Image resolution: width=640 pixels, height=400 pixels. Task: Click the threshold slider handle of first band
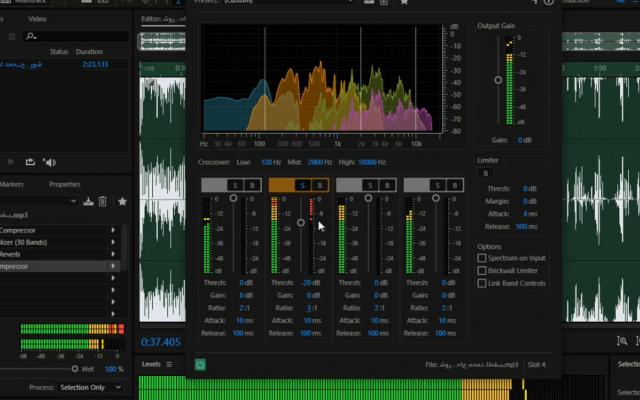233,198
